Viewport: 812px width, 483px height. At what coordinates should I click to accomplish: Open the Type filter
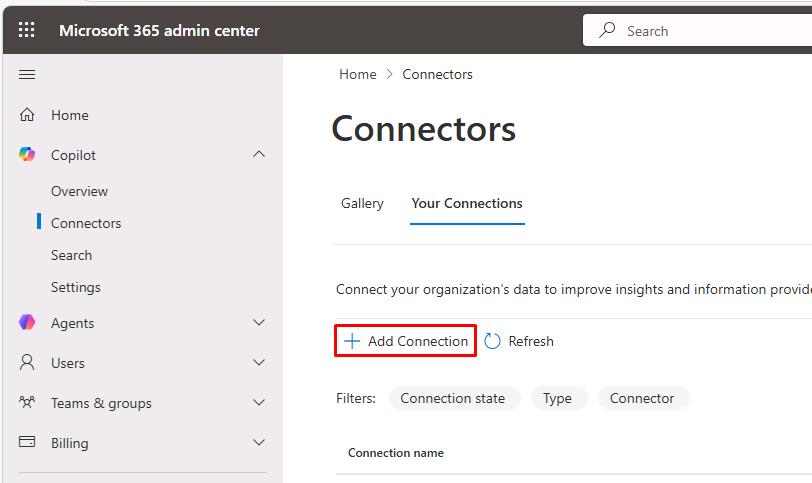(559, 398)
